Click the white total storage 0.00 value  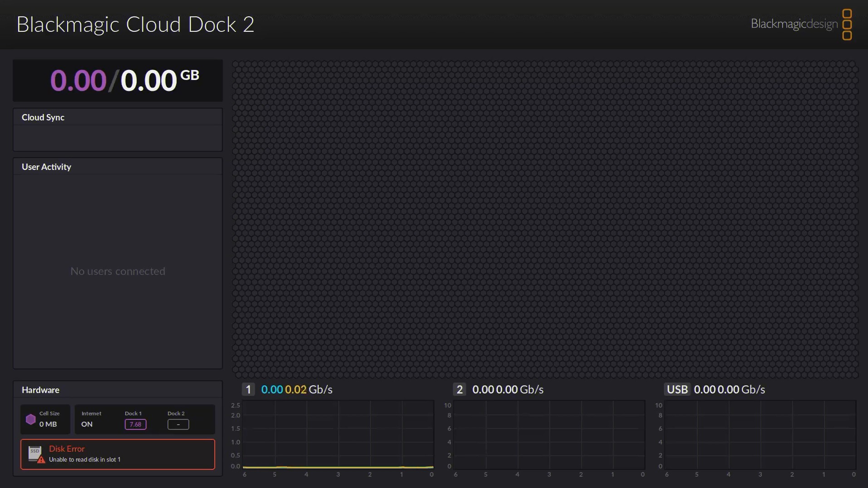click(148, 80)
